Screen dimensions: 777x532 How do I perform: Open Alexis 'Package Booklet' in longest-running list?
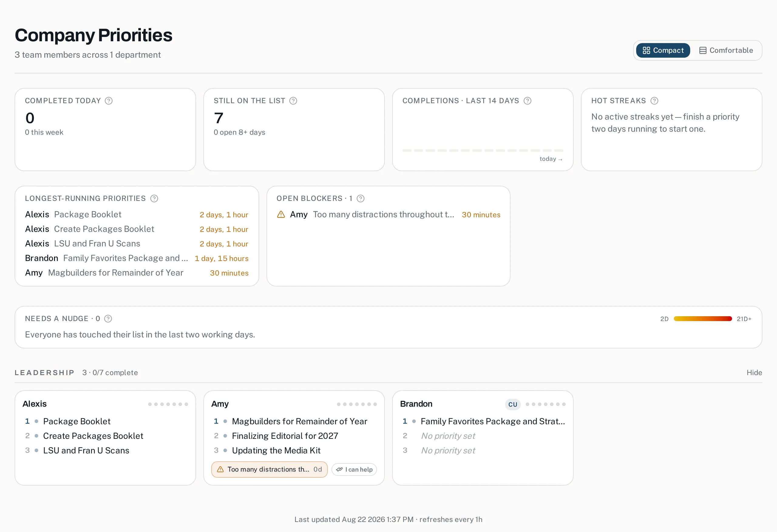(x=137, y=214)
